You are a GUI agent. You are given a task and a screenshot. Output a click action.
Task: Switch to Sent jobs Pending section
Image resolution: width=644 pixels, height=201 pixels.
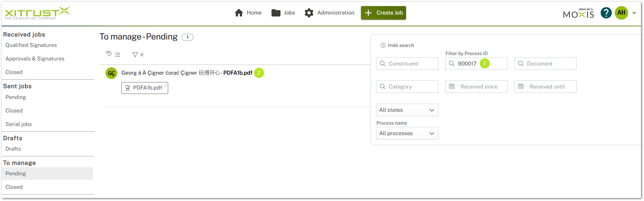tap(16, 97)
